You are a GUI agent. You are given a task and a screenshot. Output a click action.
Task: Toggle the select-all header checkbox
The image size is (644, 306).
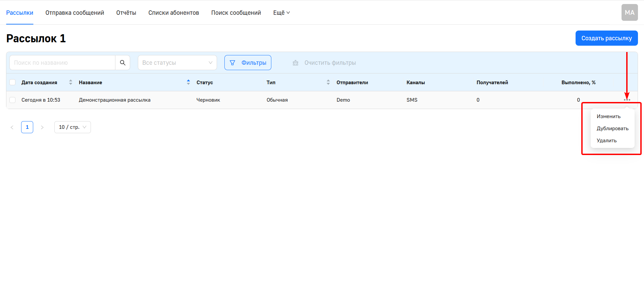[x=13, y=83]
